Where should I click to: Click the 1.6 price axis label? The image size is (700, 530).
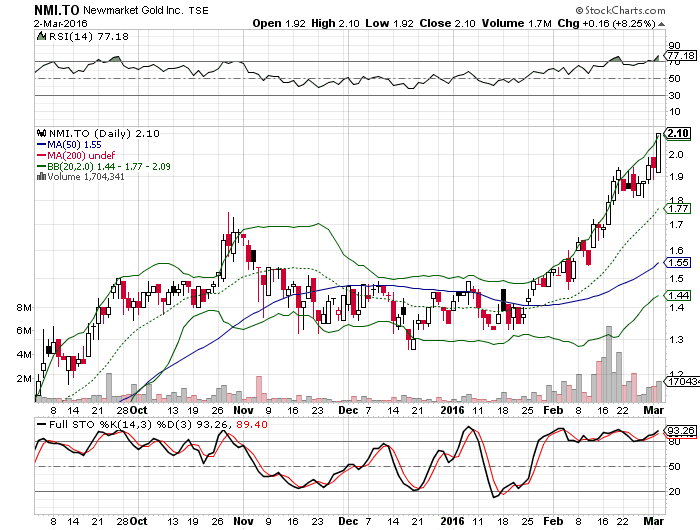pos(676,250)
